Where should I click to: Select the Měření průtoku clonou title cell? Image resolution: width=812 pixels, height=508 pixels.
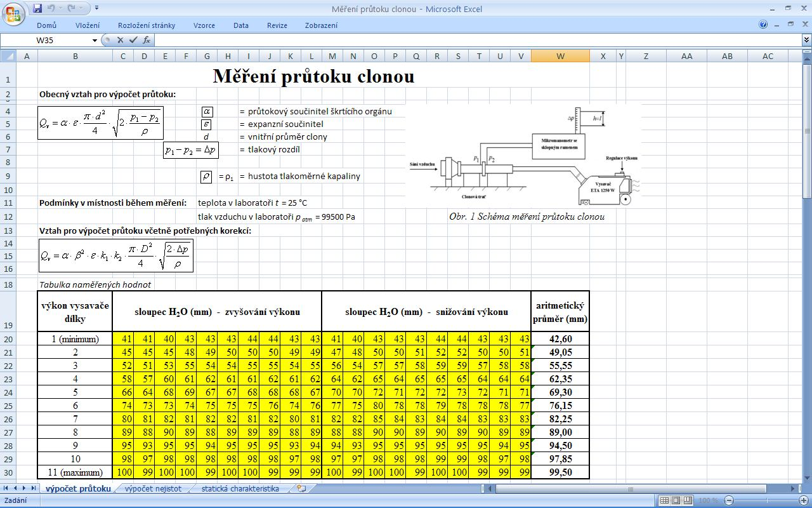tap(313, 76)
